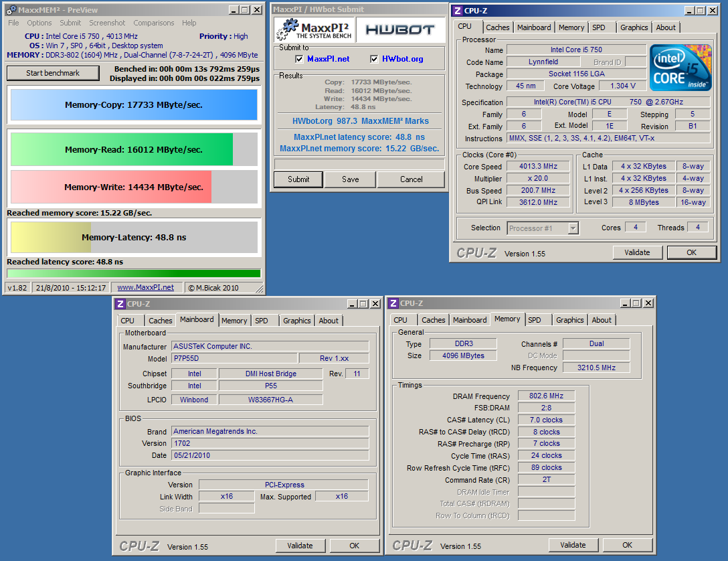Click Validate in top CPU-Z window
This screenshot has height=561, width=728.
tap(637, 252)
